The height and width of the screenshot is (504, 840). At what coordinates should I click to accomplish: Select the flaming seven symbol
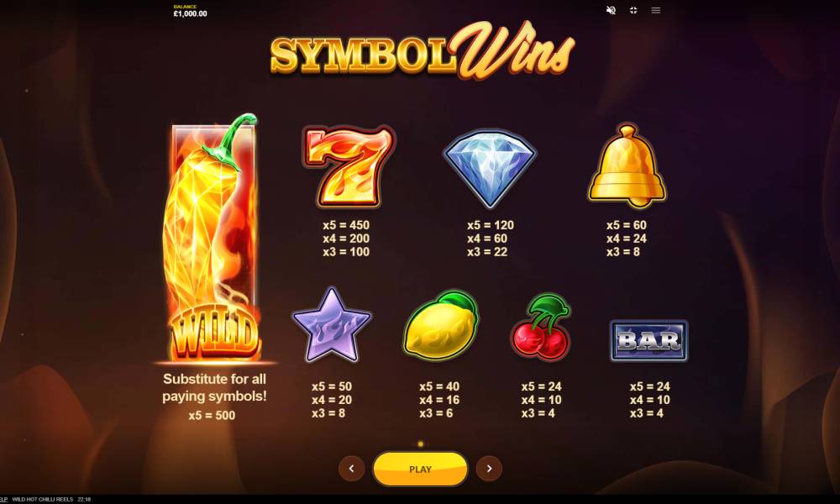pyautogui.click(x=349, y=166)
